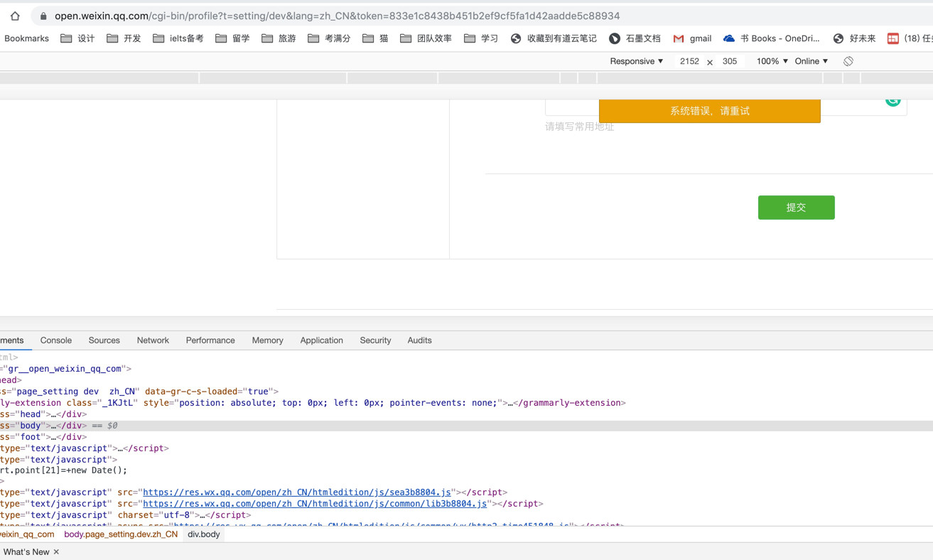Open the 开发 bookmark folder

(124, 38)
